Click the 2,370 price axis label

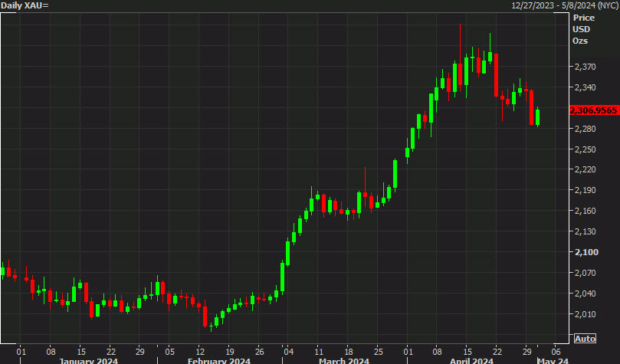pyautogui.click(x=585, y=67)
